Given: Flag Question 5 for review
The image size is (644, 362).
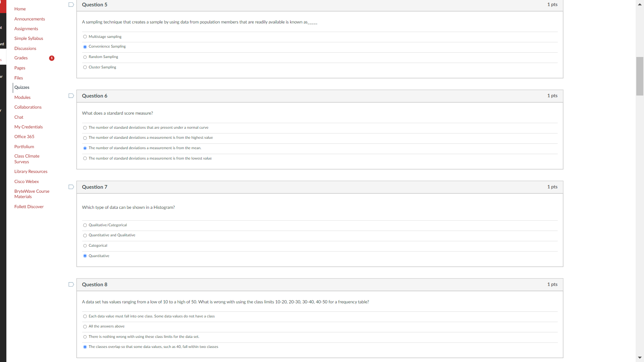Looking at the screenshot, I should [x=71, y=5].
